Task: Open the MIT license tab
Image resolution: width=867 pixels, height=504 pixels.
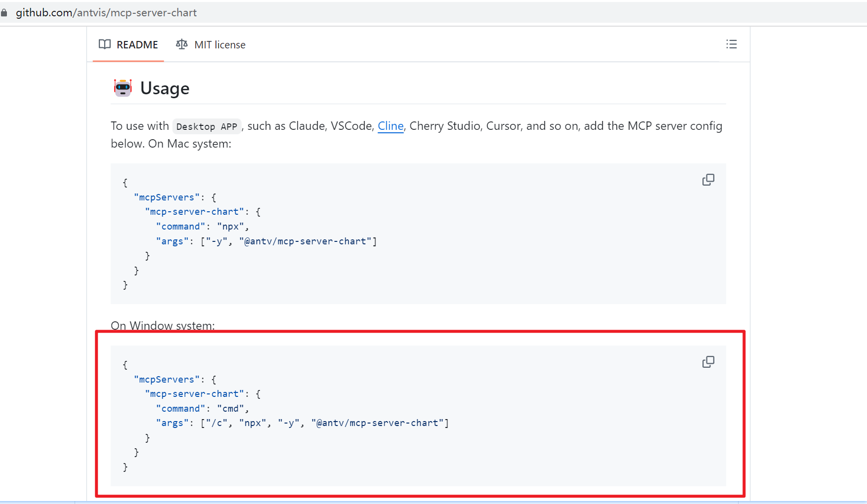Action: coord(210,45)
